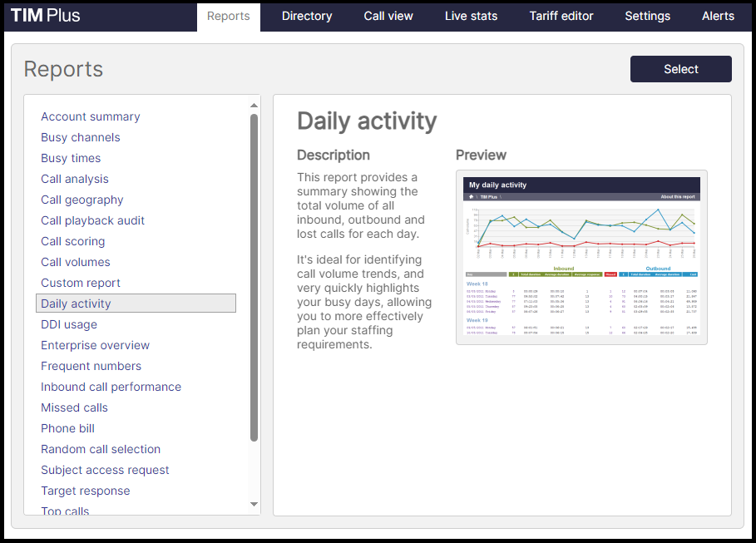Open the Tariff editor

[x=561, y=16]
